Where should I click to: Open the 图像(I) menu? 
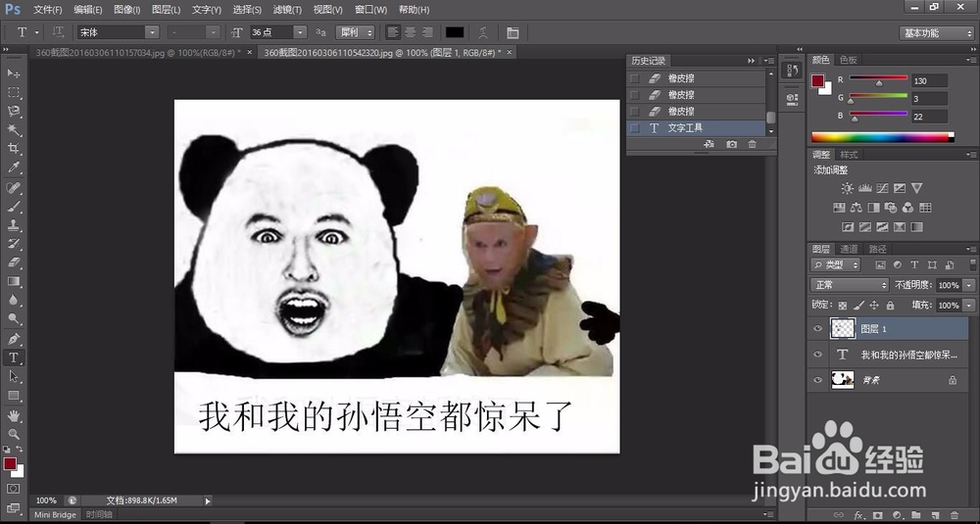(126, 10)
